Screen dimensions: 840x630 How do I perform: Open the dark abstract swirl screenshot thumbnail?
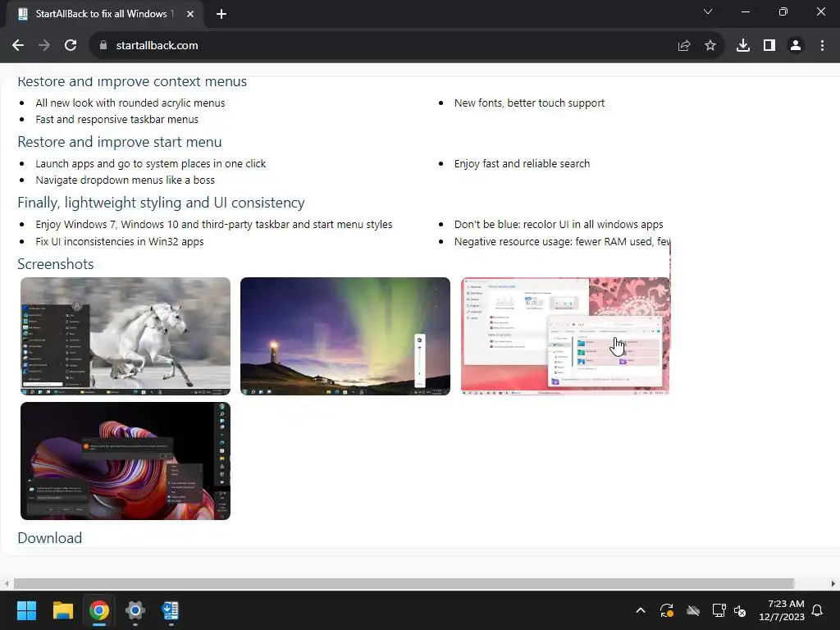pyautogui.click(x=126, y=461)
